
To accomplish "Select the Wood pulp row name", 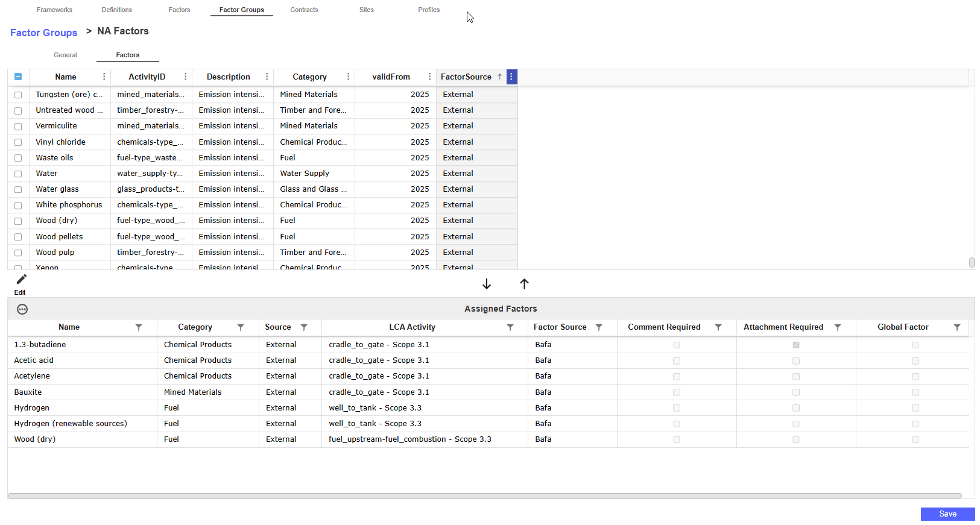I will 55,253.
